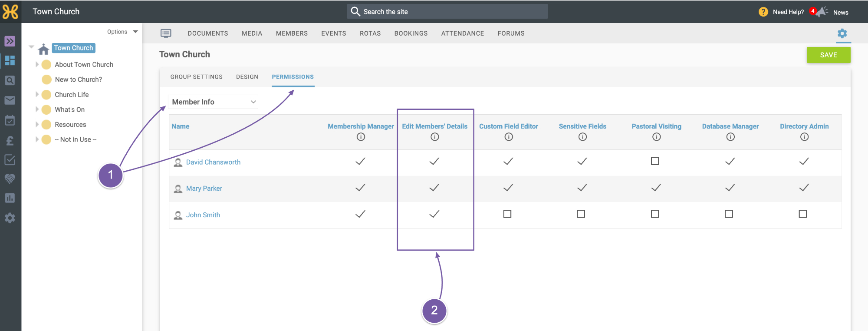Image resolution: width=868 pixels, height=331 pixels.
Task: Enable Directory Admin for John Smith
Action: [803, 214]
